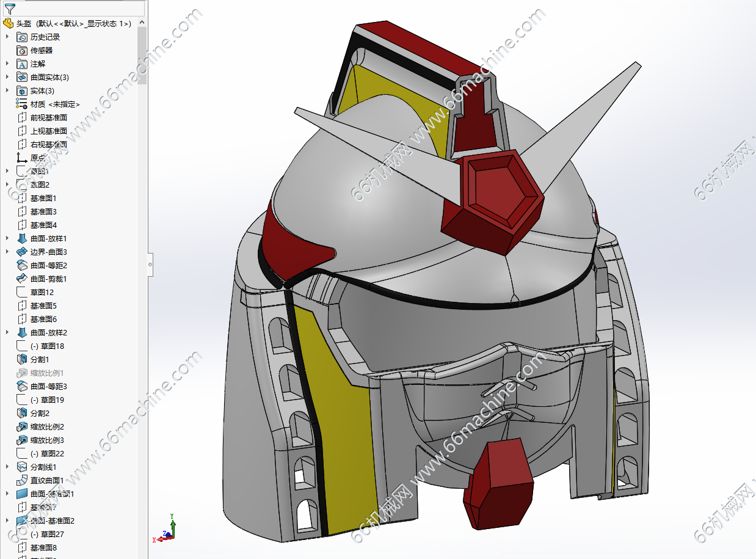Screen dimensions: 756x559
Task: Expand the 历史记录 history folder
Action: tap(7, 37)
